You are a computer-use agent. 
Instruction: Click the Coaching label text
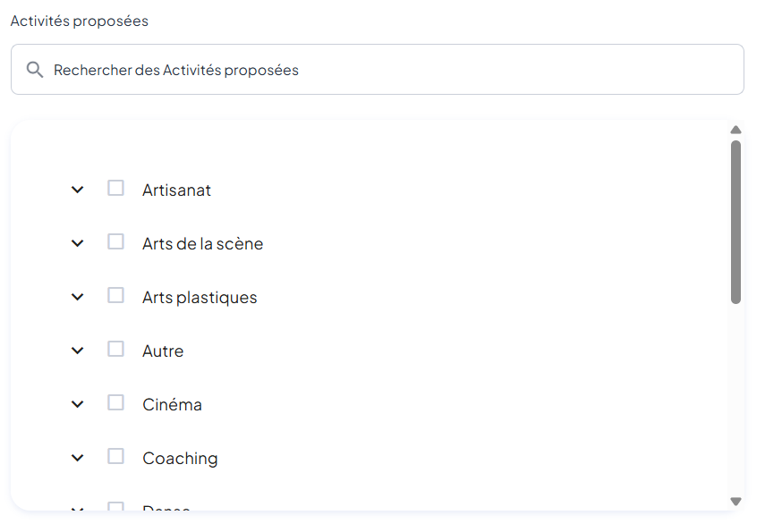pos(180,459)
